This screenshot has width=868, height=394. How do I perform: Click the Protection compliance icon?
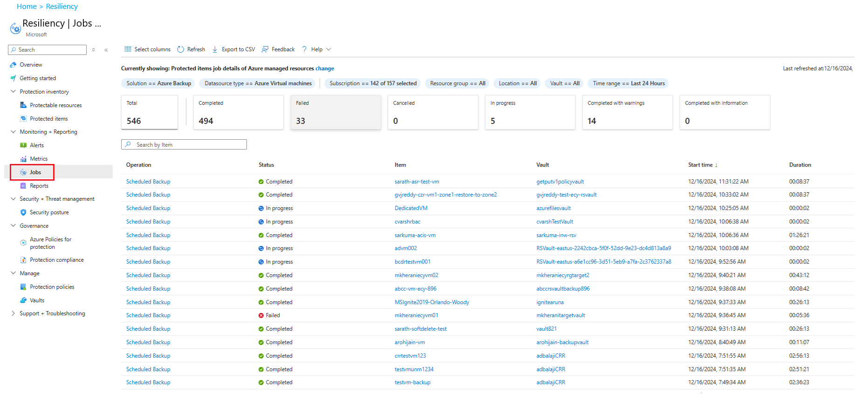(x=23, y=260)
